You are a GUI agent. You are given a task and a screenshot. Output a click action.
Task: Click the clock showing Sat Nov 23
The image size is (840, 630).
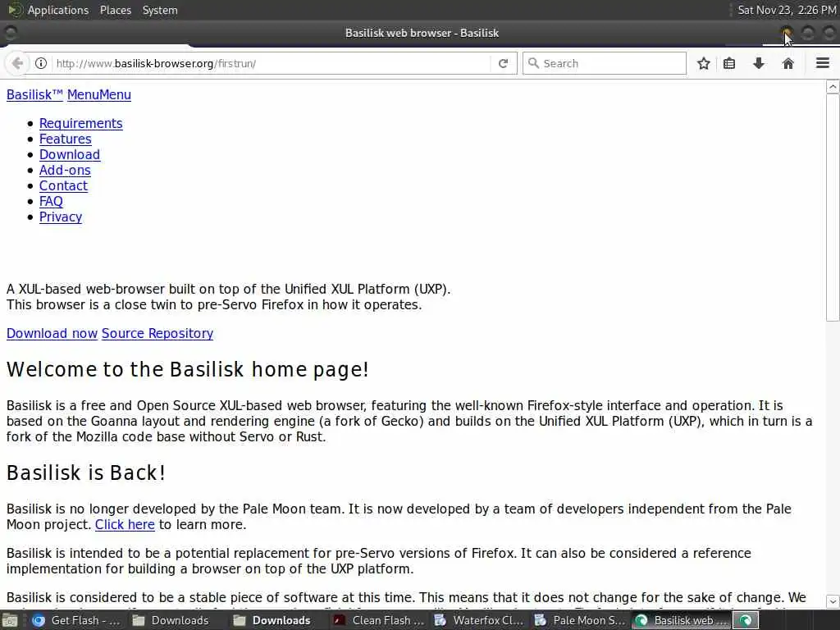[787, 10]
